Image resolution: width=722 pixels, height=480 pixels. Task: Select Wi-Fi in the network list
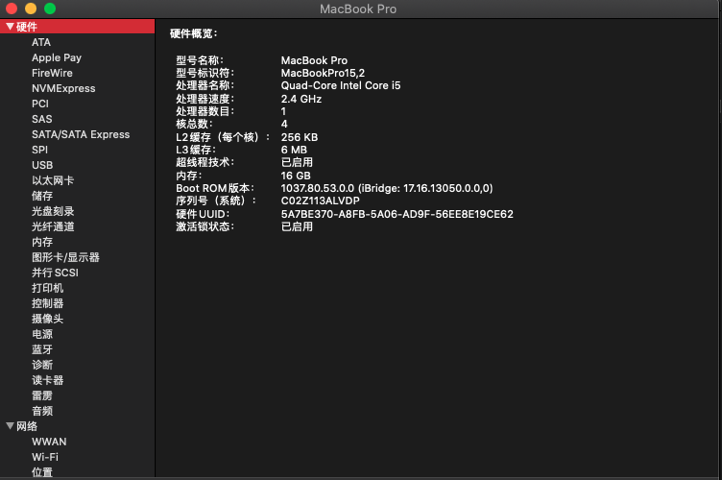[45, 457]
